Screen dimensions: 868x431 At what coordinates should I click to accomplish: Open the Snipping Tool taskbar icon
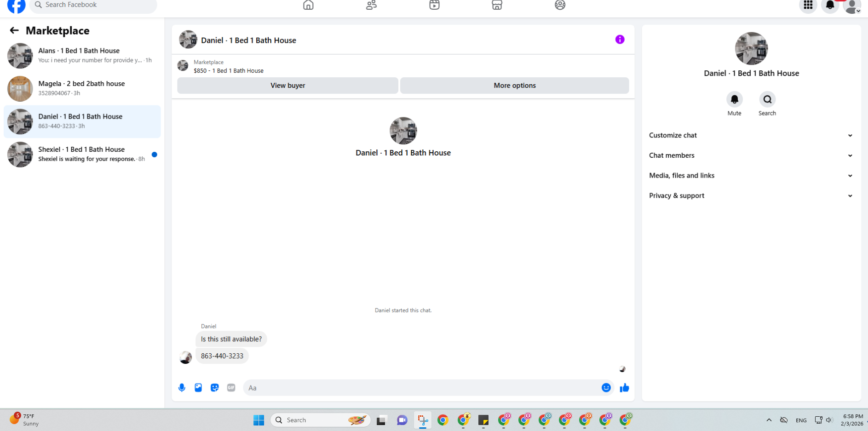tap(422, 420)
